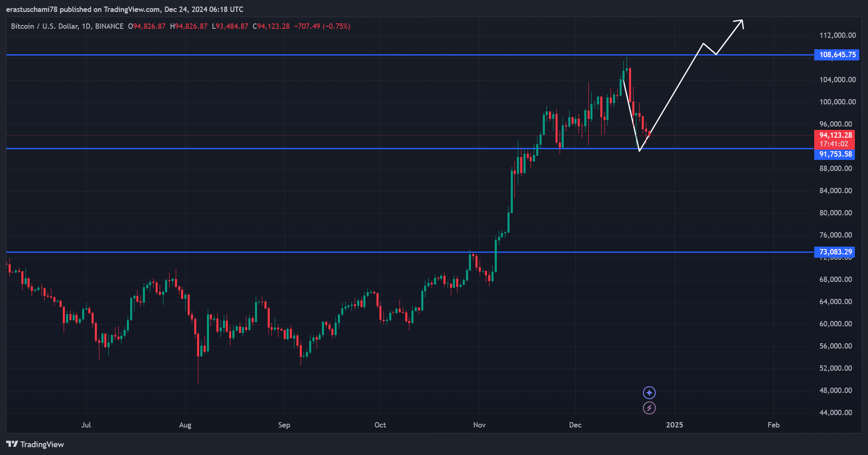Screen dimensions: 868x455
Task: Click the 44,000.00 price axis label
Action: 836,413
